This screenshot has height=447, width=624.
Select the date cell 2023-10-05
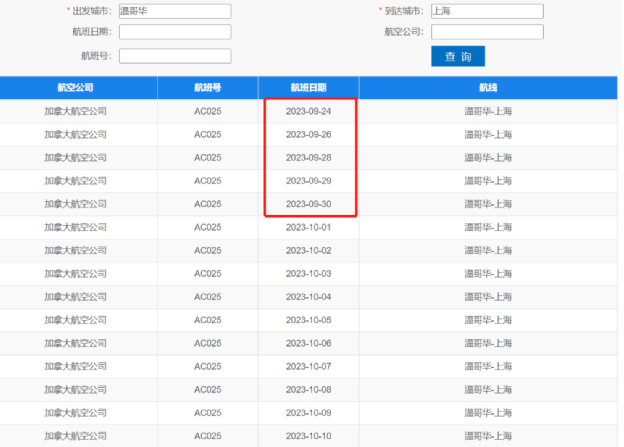click(x=308, y=320)
